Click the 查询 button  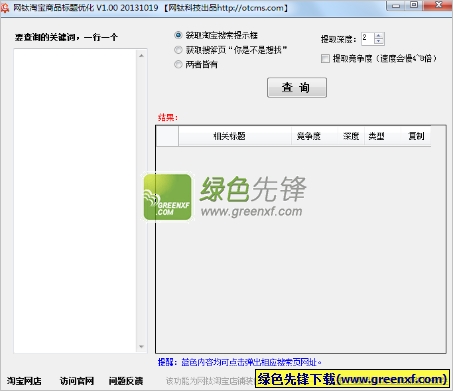coord(297,87)
